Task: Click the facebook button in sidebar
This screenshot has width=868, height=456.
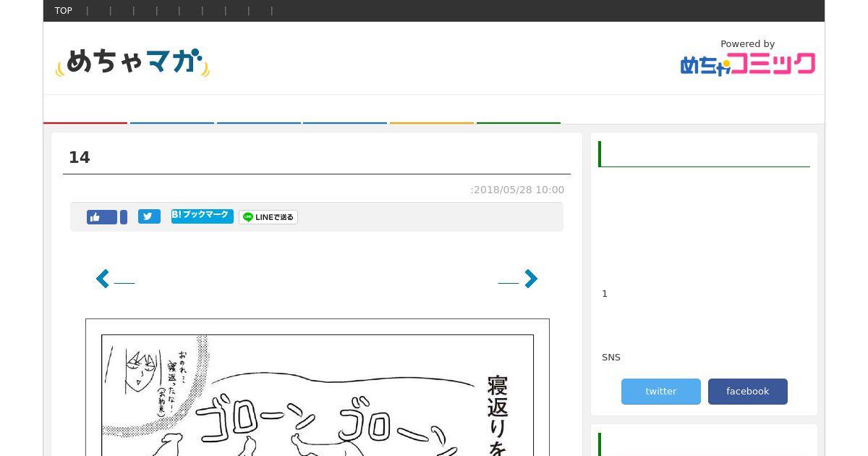Action: click(x=748, y=392)
